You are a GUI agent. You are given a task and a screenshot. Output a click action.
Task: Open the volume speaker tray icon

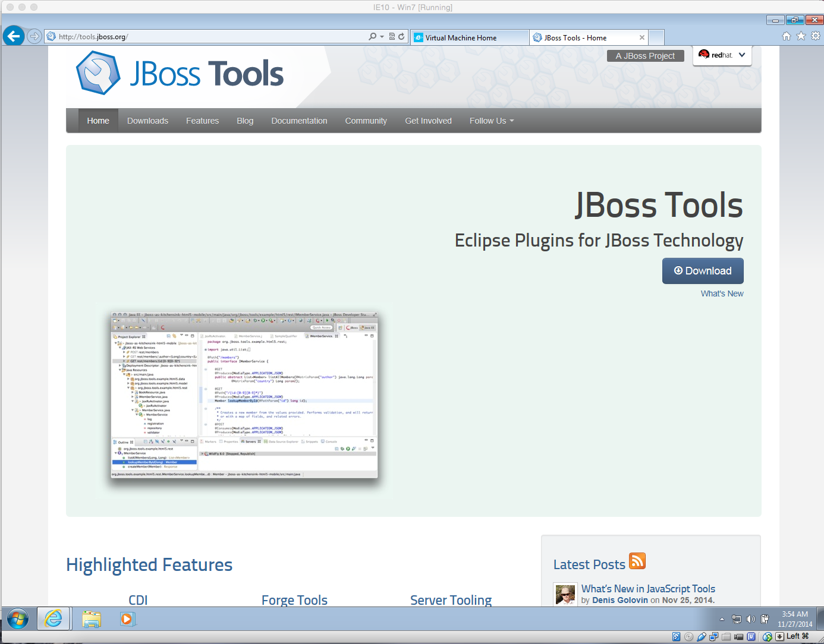tap(751, 619)
